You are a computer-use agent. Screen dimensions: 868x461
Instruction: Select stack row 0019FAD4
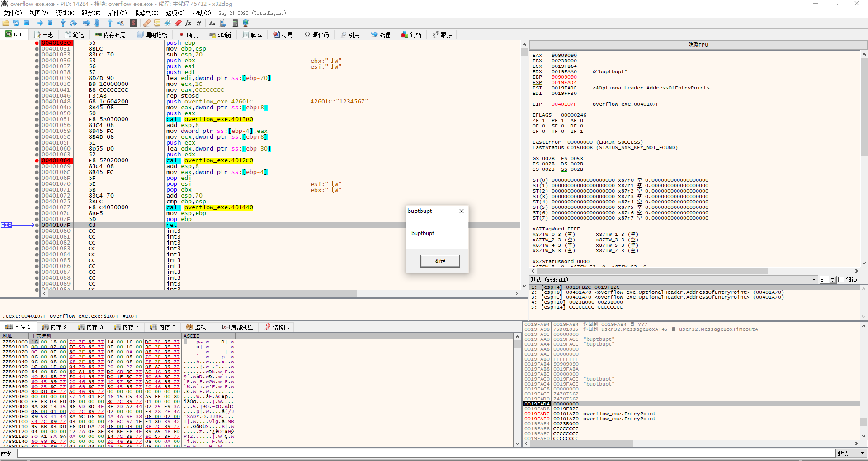692,404
